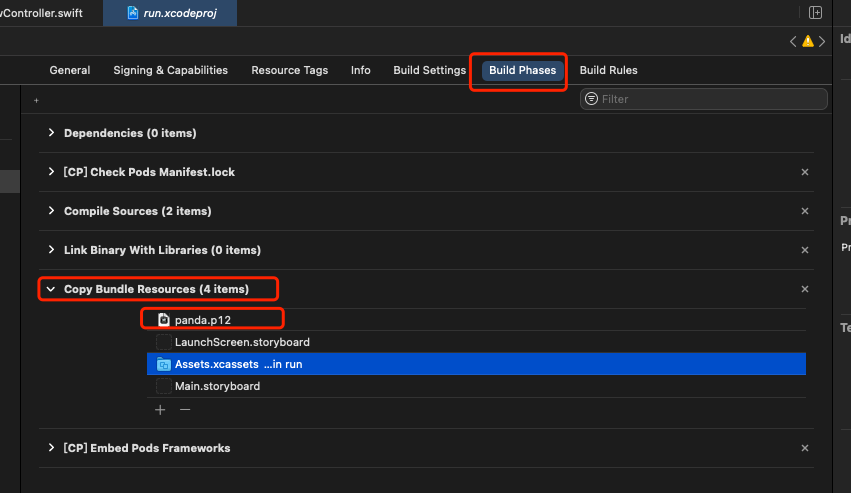Remove the Copy Bundle Resources phase via X
Image resolution: width=851 pixels, height=493 pixels.
pos(805,289)
